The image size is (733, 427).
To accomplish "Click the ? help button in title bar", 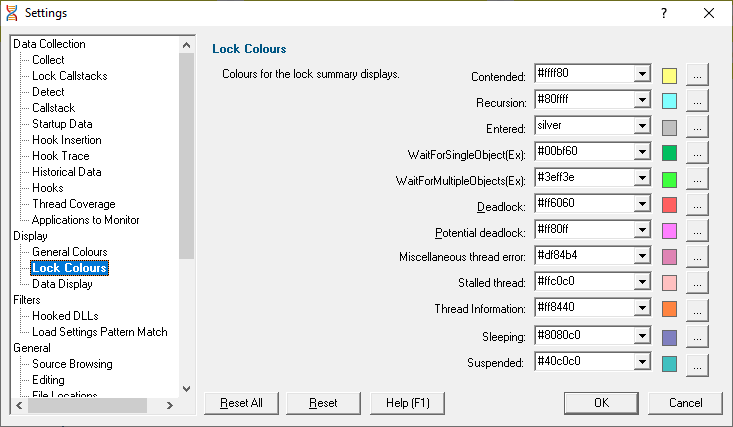I will coord(664,13).
